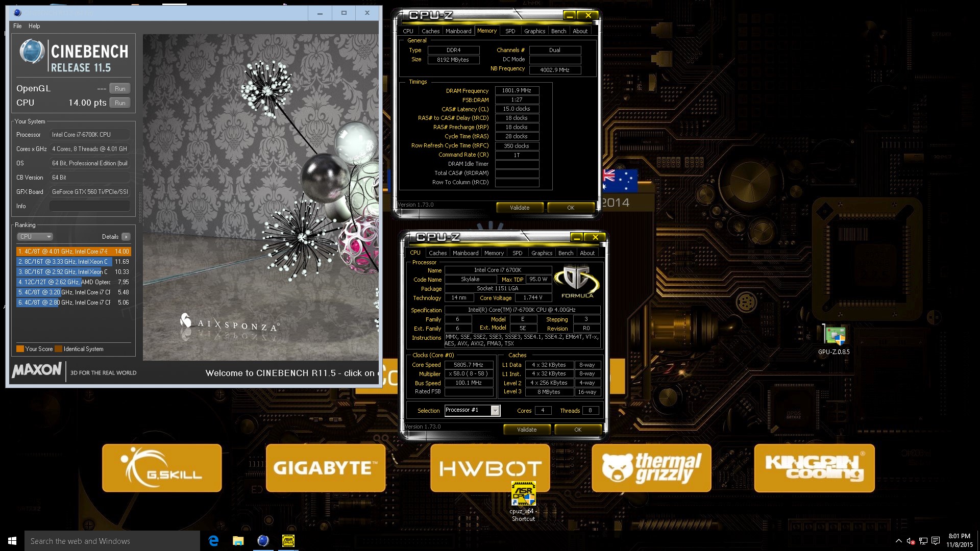Click the Windows Start button

(x=12, y=541)
